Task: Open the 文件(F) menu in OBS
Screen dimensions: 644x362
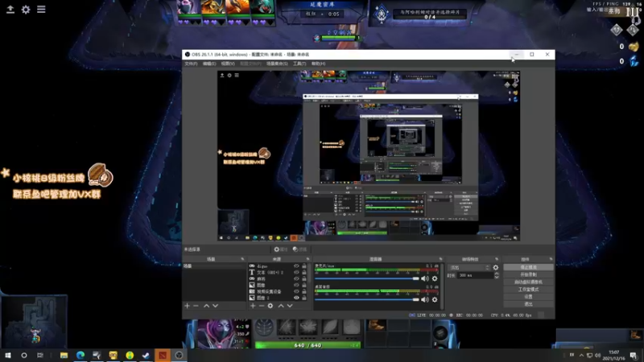Action: coord(191,64)
